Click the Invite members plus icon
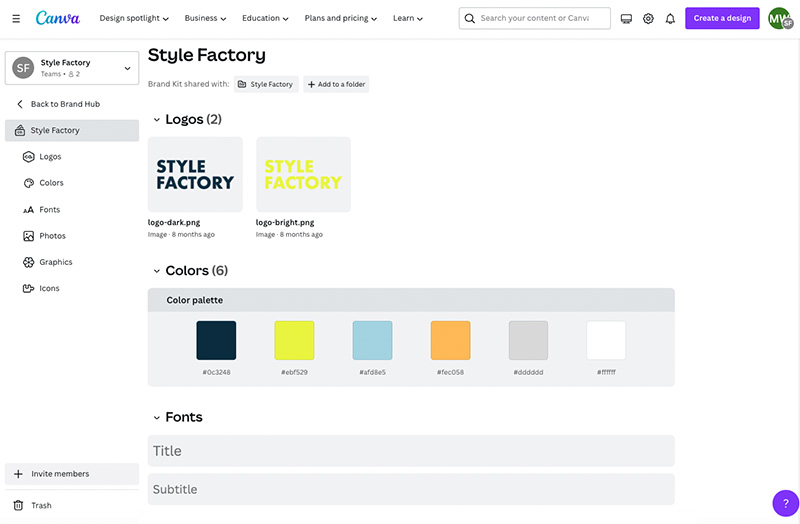This screenshot has width=800, height=524. tap(18, 474)
